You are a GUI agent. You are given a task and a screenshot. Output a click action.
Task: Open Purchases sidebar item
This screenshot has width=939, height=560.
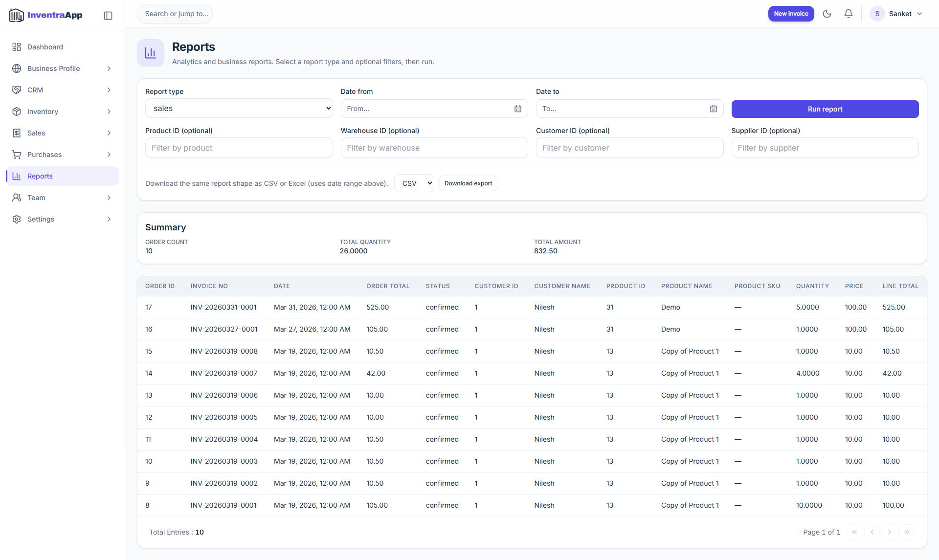pyautogui.click(x=63, y=155)
